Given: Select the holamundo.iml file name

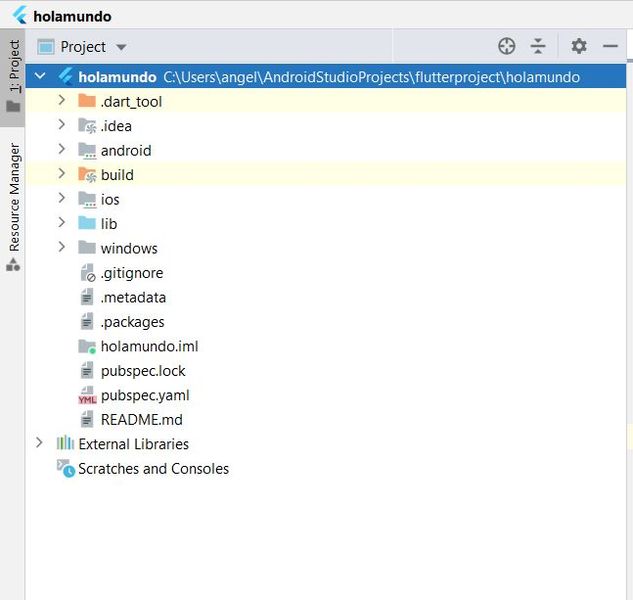Looking at the screenshot, I should tap(149, 346).
